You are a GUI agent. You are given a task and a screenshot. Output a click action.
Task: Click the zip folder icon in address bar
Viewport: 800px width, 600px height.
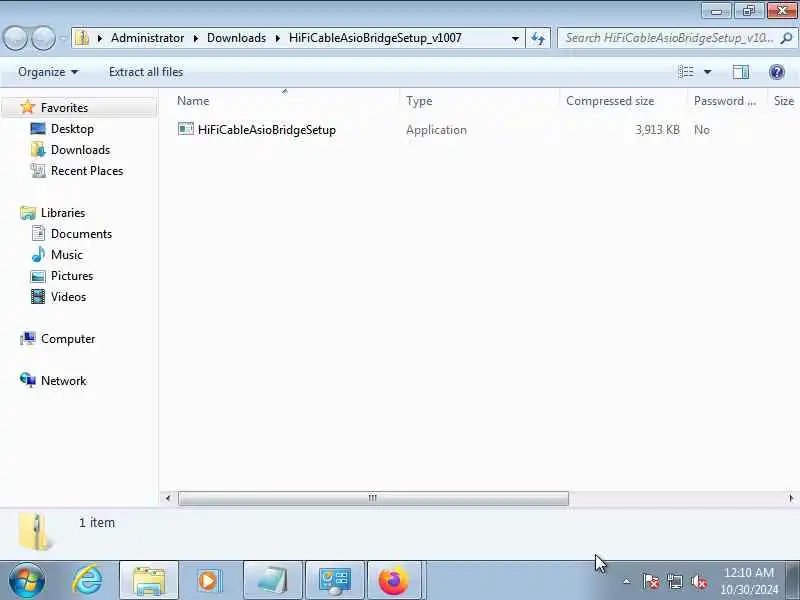pos(82,38)
